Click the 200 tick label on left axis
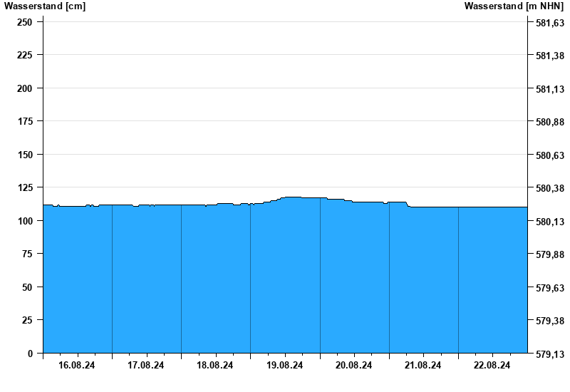Image resolution: width=570 pixels, height=392 pixels. pyautogui.click(x=25, y=88)
